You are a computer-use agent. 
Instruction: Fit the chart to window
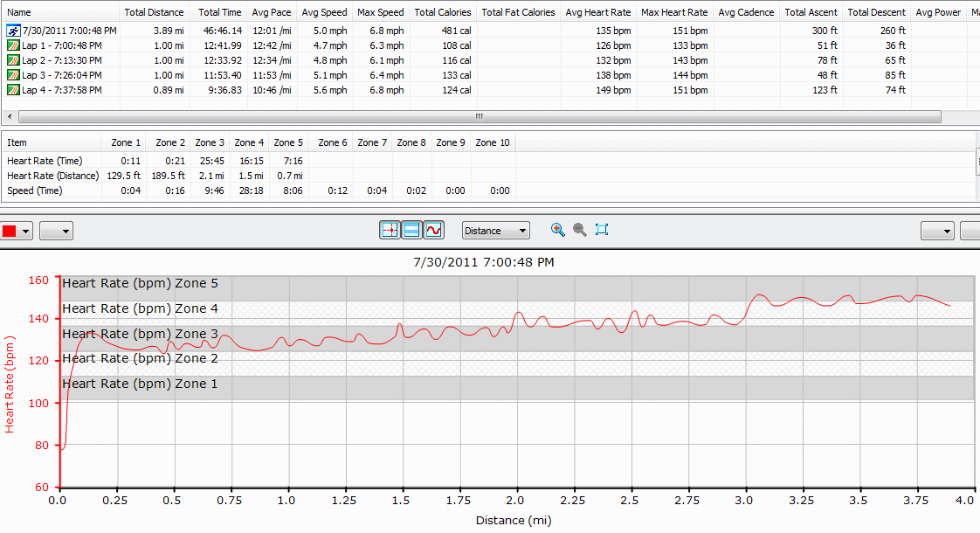(602, 230)
